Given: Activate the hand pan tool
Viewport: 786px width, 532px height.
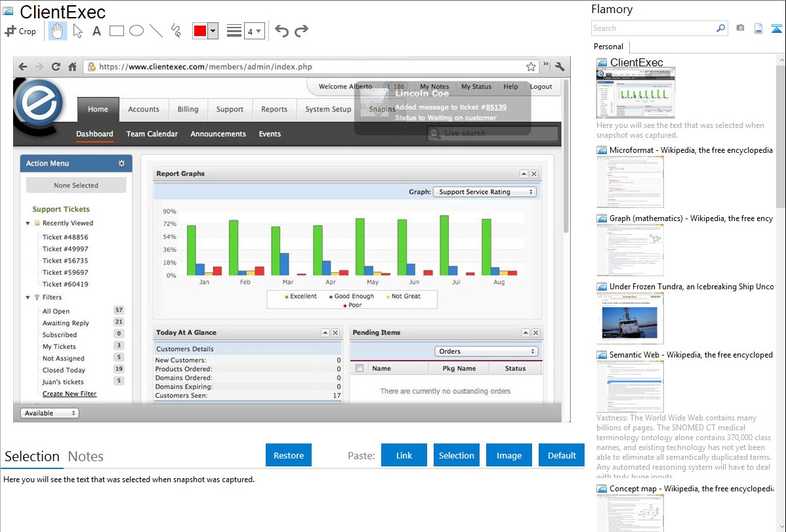Looking at the screenshot, I should [x=58, y=31].
